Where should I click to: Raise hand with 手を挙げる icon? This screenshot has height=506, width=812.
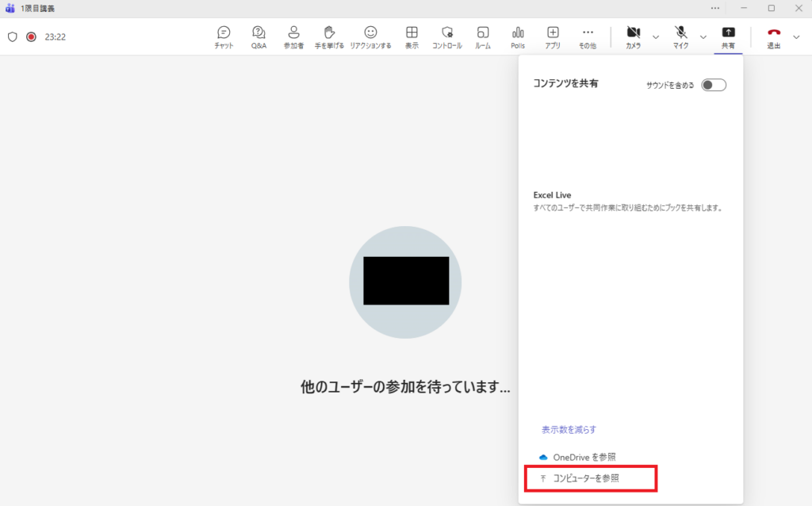(329, 36)
